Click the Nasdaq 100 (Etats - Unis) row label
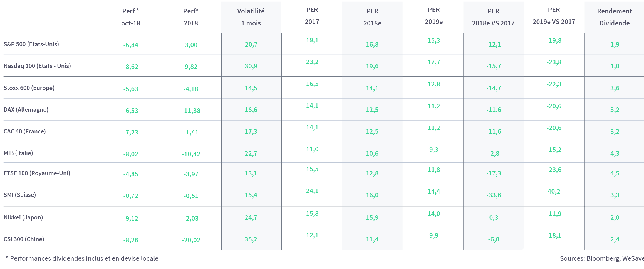 click(37, 66)
